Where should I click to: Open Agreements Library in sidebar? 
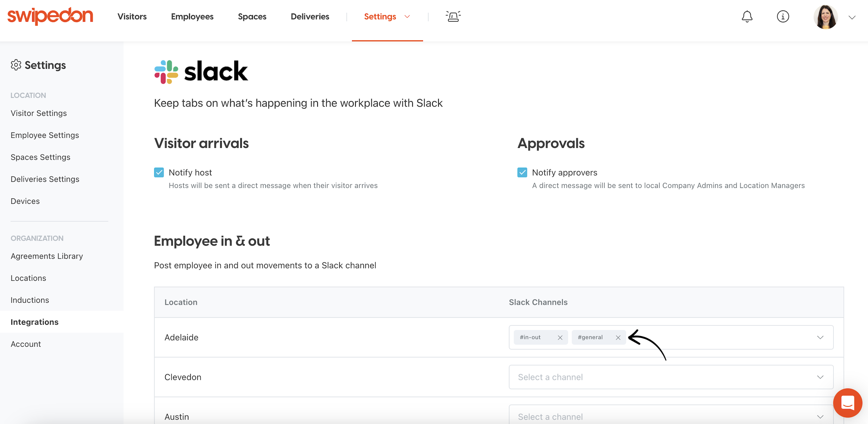(x=47, y=256)
